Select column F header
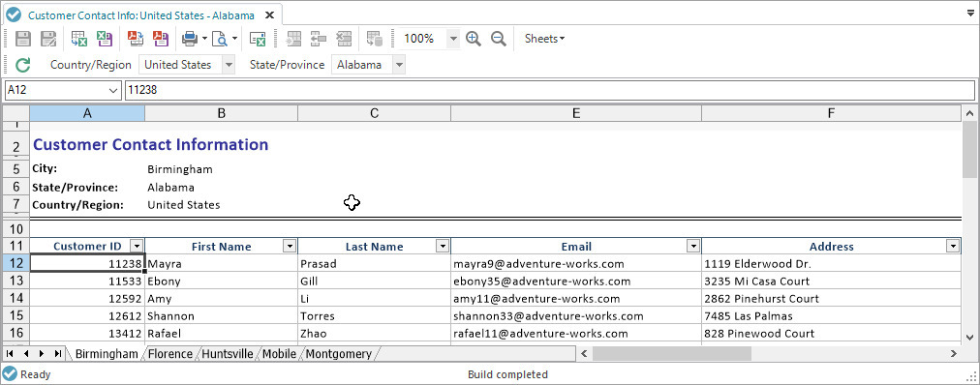Viewport: 980px width, 385px height. point(831,113)
